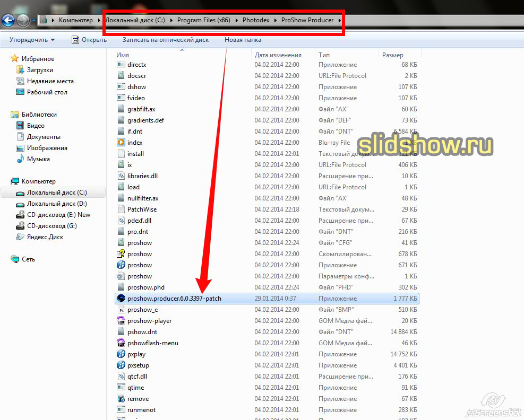Select the grabfilt.ax file name
Image resolution: width=524 pixels, height=420 pixels.
coord(141,109)
